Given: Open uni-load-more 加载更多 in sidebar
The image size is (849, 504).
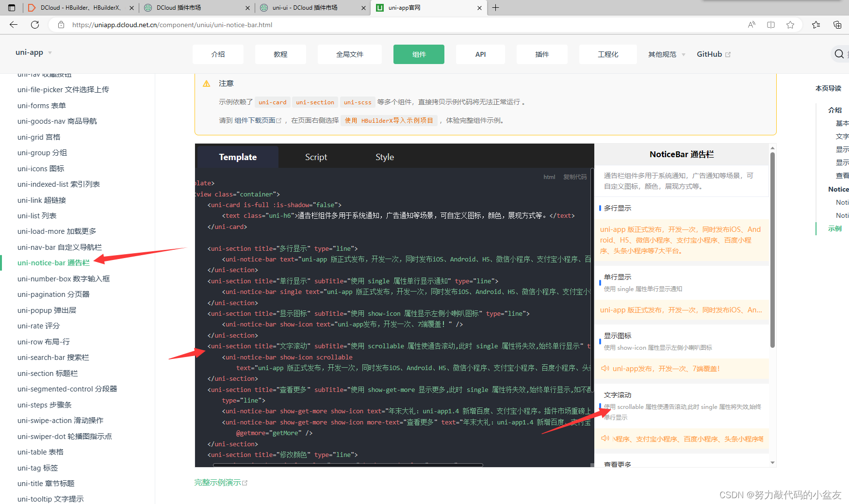Looking at the screenshot, I should click(x=57, y=231).
